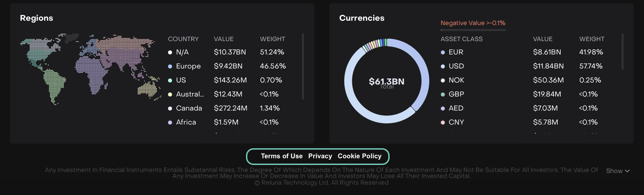Click the US region color dot
This screenshot has height=195, width=644.
(x=170, y=80)
